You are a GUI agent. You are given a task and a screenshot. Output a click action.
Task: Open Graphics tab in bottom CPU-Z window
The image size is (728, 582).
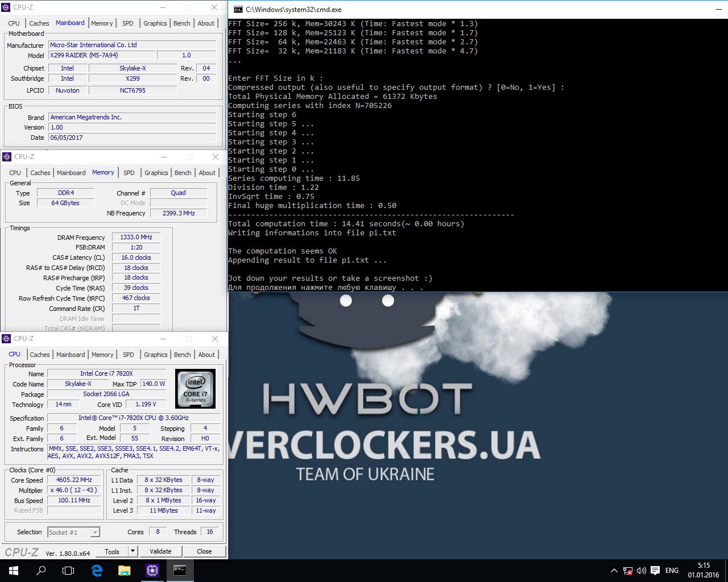(156, 355)
